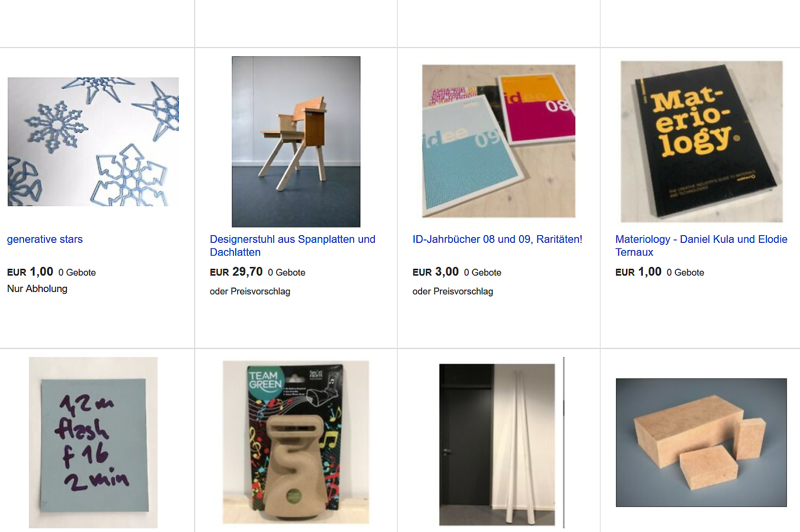The width and height of the screenshot is (800, 532).
Task: Click the blue snowflake stars thumbnail
Action: (x=93, y=142)
